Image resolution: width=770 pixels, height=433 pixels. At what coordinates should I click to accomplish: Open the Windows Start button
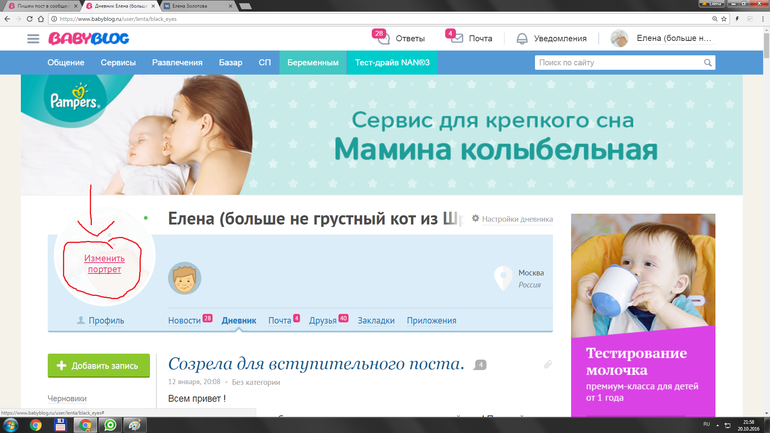[12, 424]
